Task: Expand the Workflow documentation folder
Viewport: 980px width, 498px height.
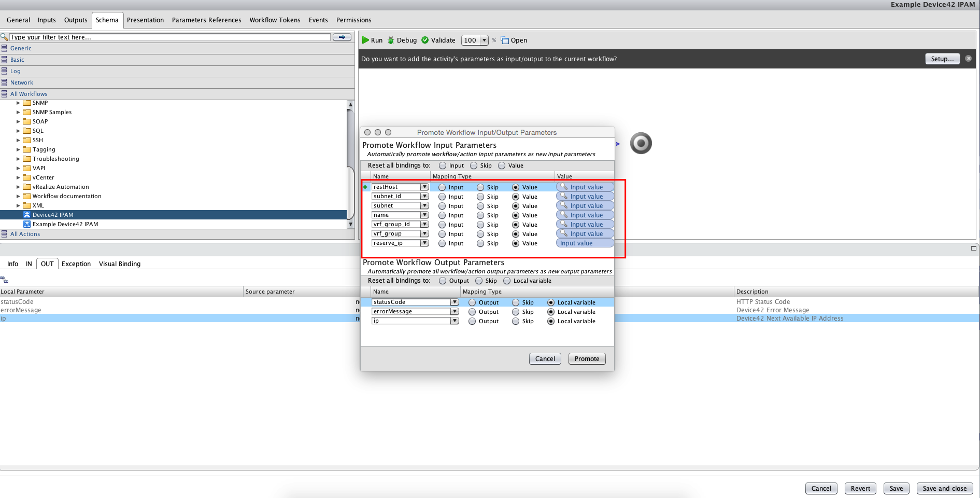Action: 18,196
